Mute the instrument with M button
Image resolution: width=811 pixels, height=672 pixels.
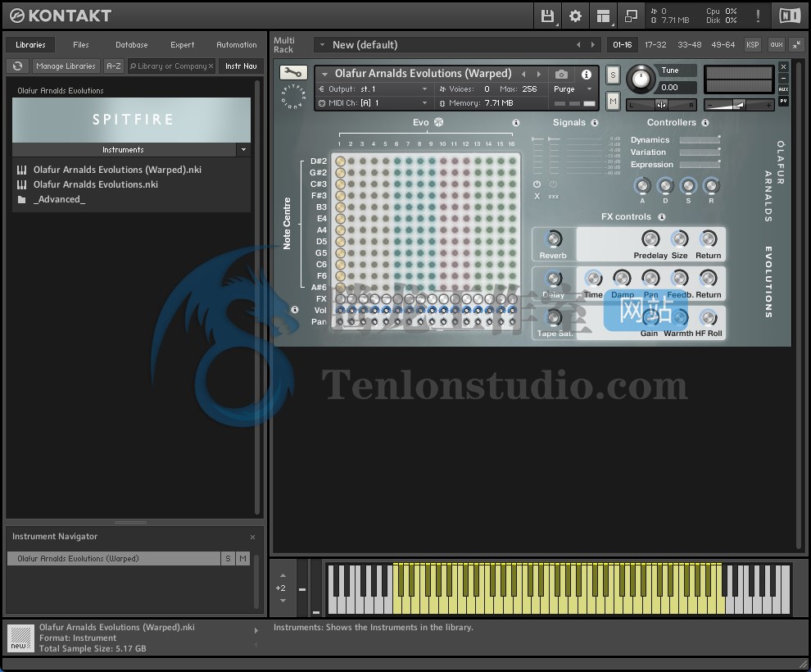613,101
